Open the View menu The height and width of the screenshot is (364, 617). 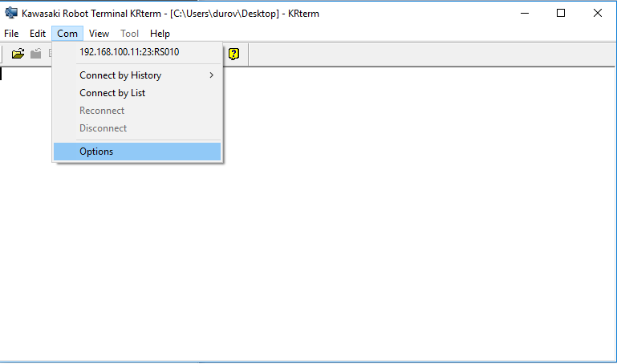[99, 34]
